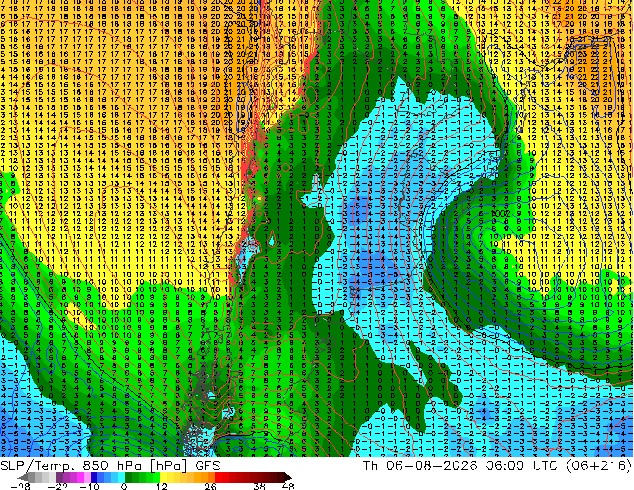Image resolution: width=634 pixels, height=490 pixels.
Task: Click the '-10' label under the color scale
Action: [x=89, y=486]
